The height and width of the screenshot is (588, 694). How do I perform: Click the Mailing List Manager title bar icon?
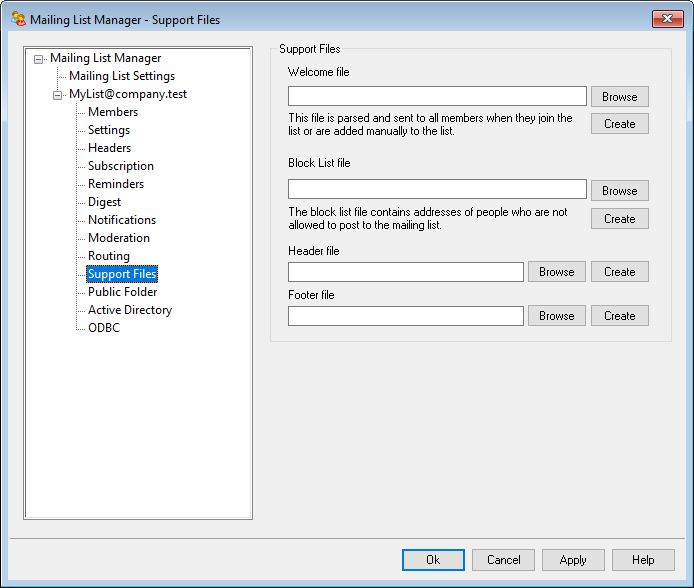coord(18,19)
